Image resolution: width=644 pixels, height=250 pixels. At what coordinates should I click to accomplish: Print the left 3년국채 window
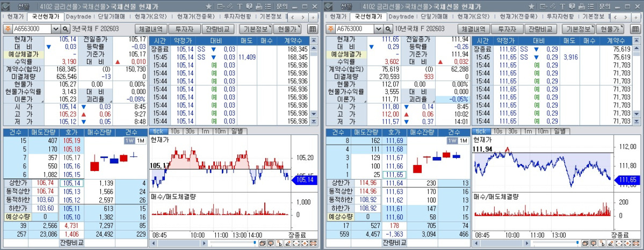259,6
